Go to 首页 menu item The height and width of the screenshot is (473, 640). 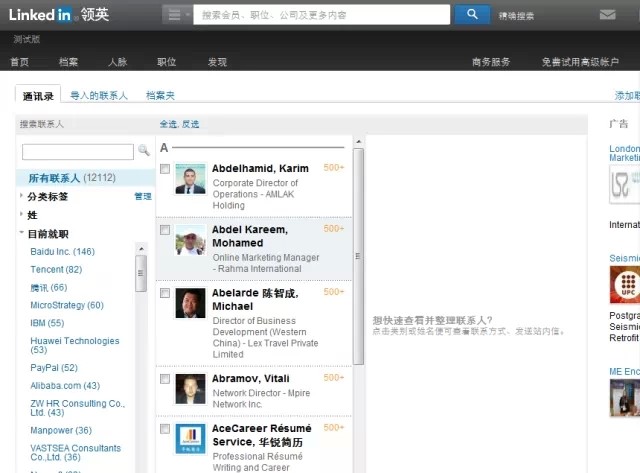19,62
